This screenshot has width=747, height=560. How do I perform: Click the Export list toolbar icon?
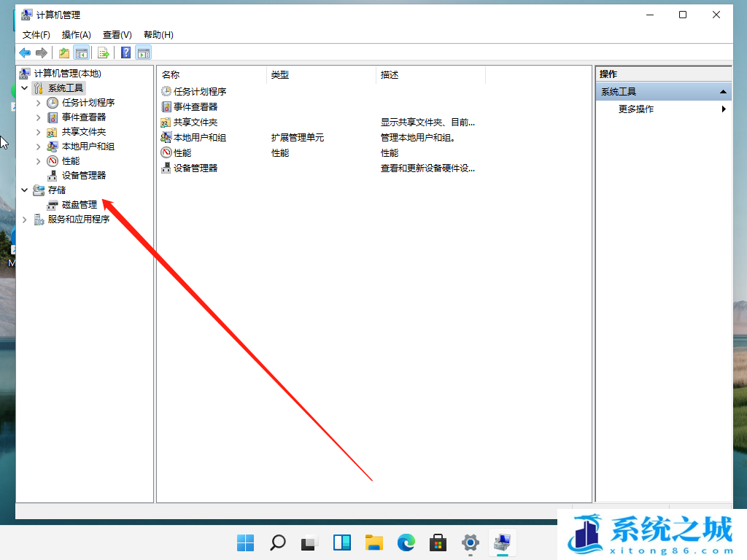[104, 52]
